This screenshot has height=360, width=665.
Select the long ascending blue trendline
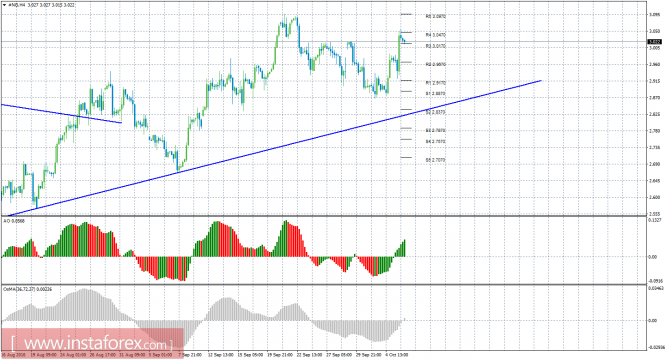(276, 148)
